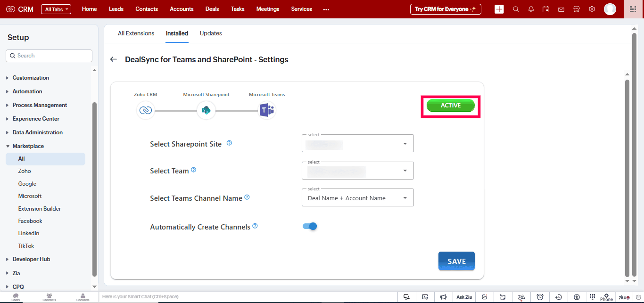Switch to the Updates tab
644x303 pixels.
click(211, 33)
